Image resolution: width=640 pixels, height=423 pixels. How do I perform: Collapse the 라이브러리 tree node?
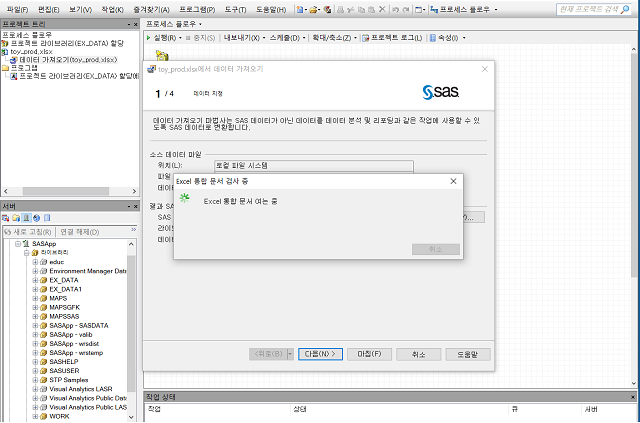(x=27, y=253)
